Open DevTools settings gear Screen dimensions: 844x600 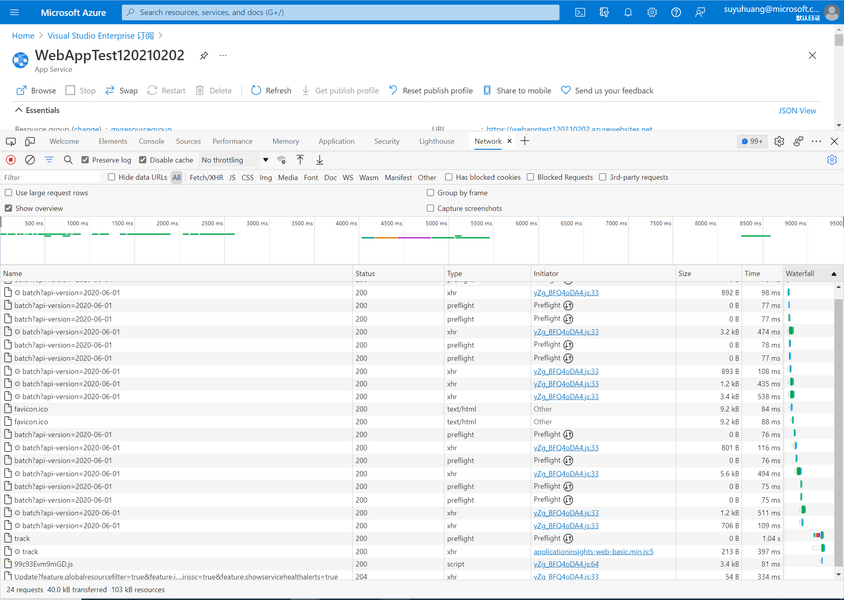pos(779,141)
